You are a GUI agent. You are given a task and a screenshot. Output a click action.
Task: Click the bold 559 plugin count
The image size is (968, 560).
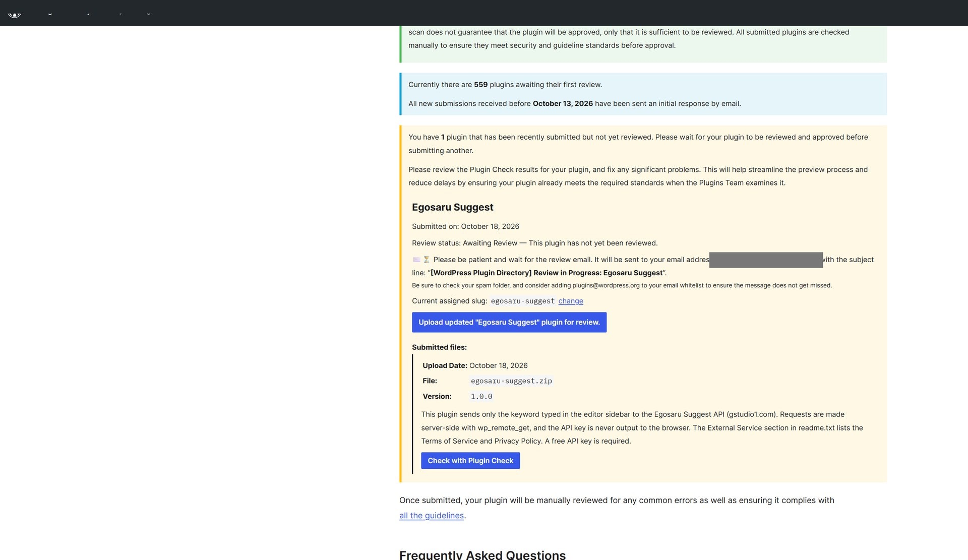[480, 85]
